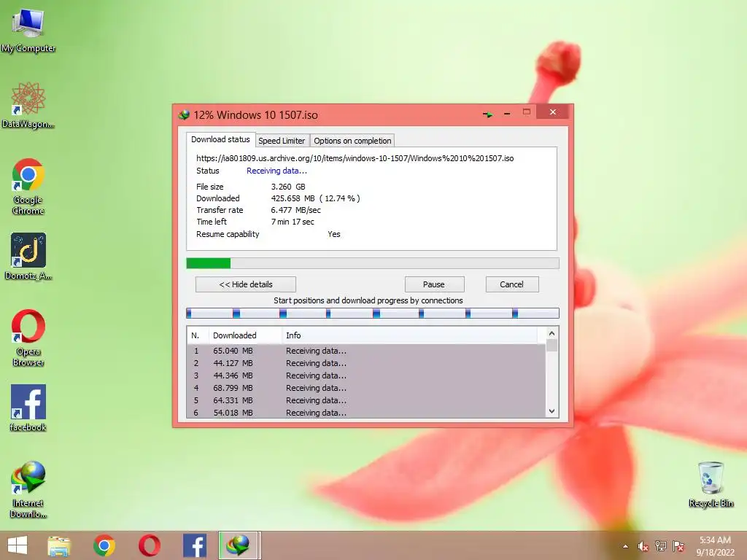747x560 pixels.
Task: Open the facebook desktop shortcut
Action: pos(28,408)
